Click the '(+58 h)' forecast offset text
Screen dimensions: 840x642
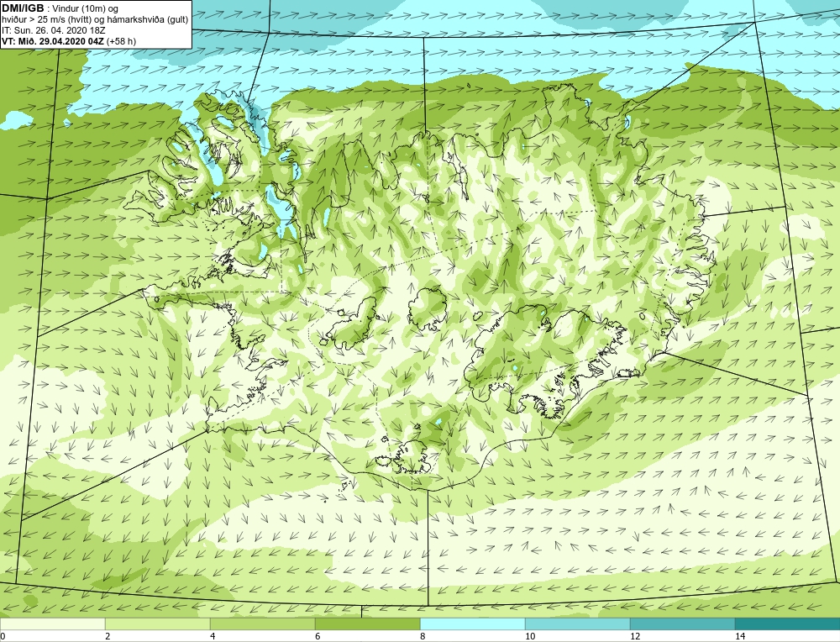pos(122,41)
